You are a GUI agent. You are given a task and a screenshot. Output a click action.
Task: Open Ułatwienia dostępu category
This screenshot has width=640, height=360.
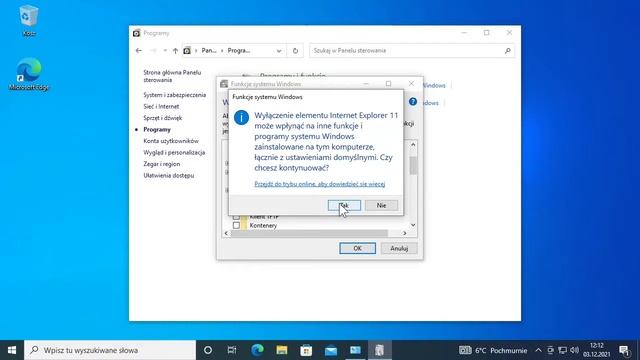click(169, 176)
